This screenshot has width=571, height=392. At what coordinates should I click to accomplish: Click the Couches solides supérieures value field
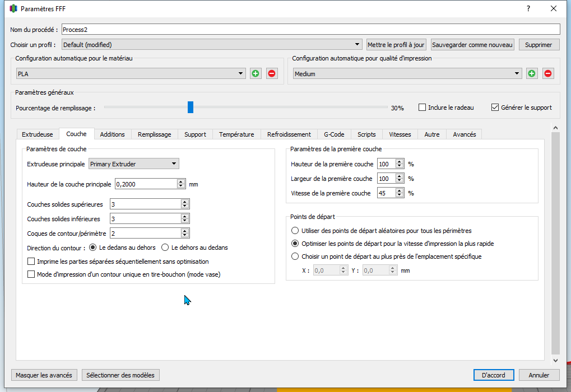coord(146,204)
